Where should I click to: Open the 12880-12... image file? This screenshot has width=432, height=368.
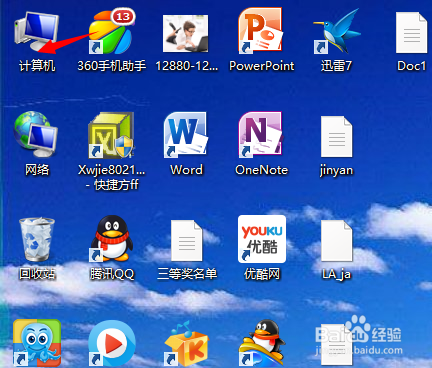pyautogui.click(x=186, y=33)
